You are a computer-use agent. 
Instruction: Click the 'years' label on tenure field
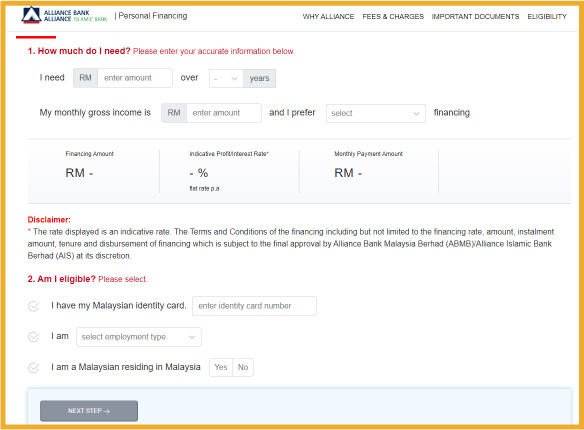click(x=259, y=78)
